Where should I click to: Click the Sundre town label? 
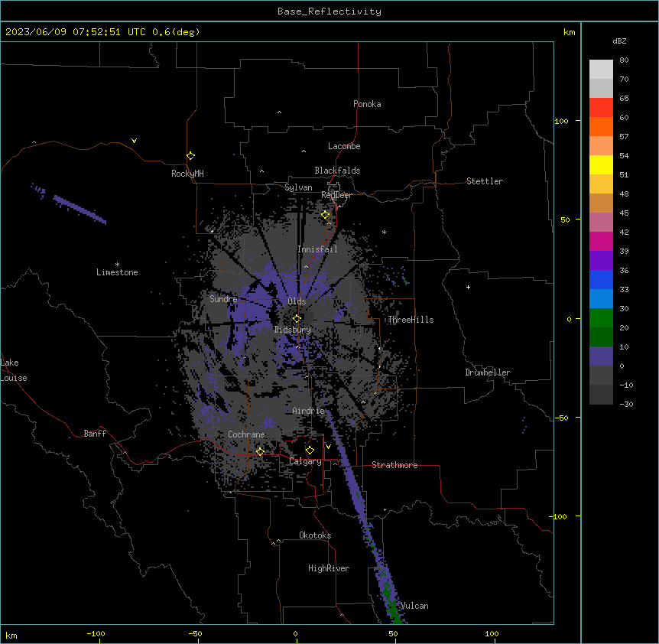(223, 299)
